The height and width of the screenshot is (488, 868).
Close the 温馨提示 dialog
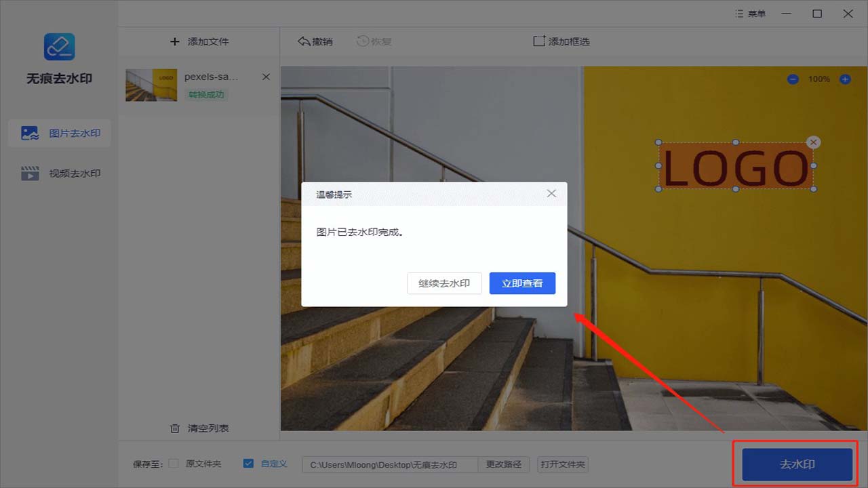click(x=551, y=193)
